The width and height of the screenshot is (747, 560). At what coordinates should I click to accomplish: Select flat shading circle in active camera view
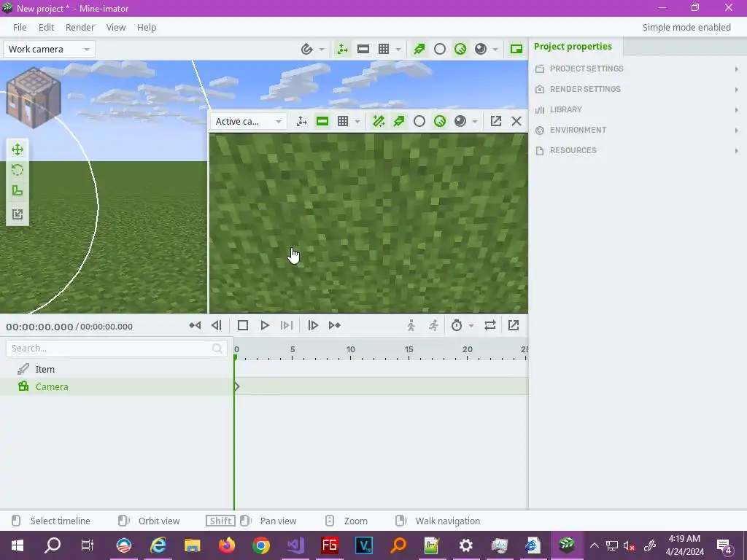(x=419, y=122)
